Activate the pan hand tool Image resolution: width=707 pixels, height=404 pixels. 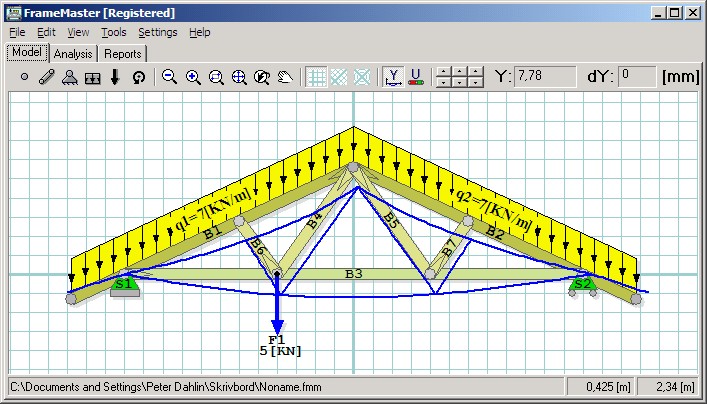tap(285, 77)
